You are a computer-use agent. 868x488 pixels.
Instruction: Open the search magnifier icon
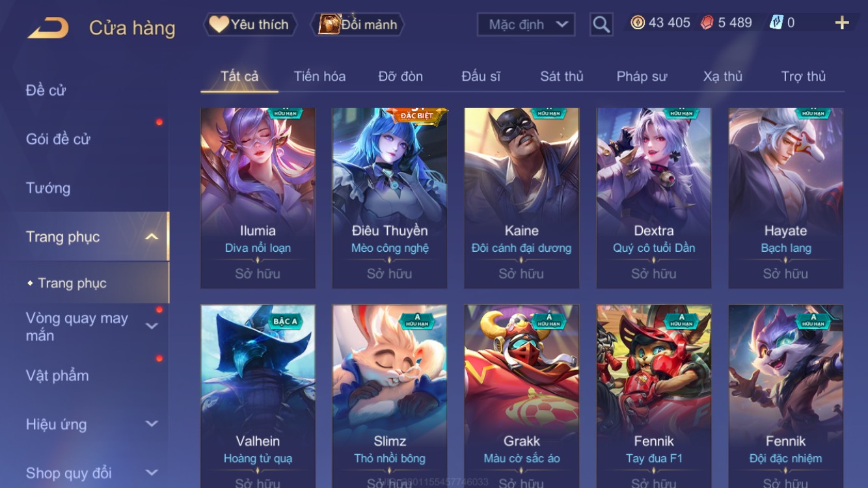tap(601, 25)
